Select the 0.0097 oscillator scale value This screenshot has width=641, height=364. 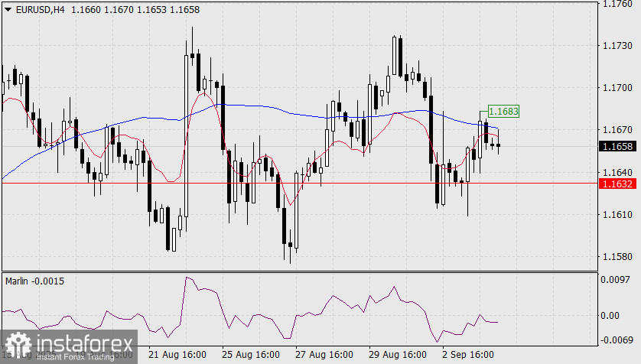pyautogui.click(x=615, y=280)
